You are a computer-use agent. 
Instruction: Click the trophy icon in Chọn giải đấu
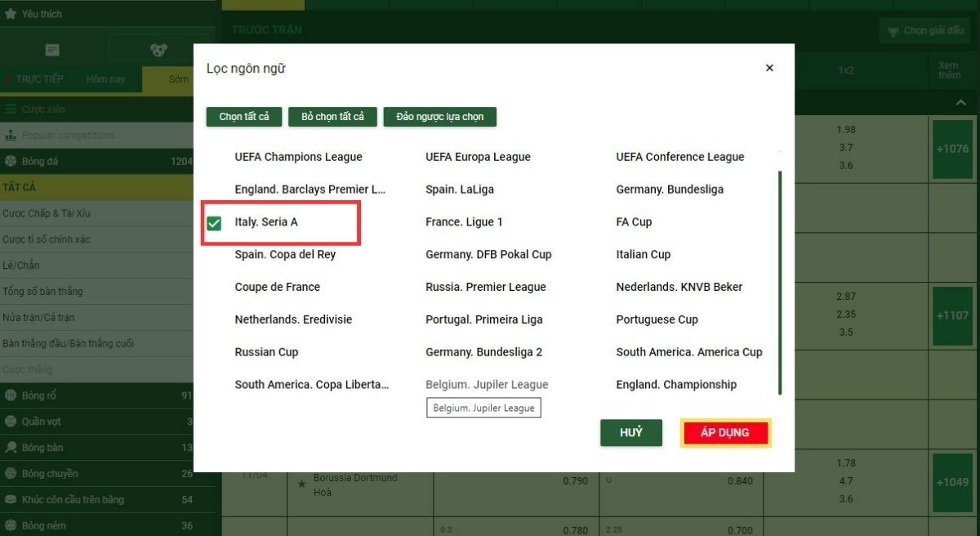(x=893, y=31)
